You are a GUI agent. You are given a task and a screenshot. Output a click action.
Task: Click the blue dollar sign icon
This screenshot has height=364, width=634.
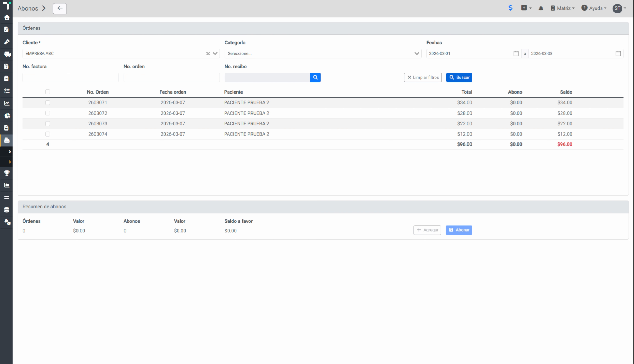(x=510, y=8)
